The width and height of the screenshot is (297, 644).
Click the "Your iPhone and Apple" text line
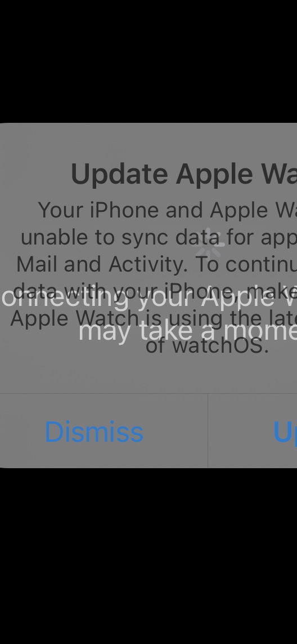click(x=168, y=210)
